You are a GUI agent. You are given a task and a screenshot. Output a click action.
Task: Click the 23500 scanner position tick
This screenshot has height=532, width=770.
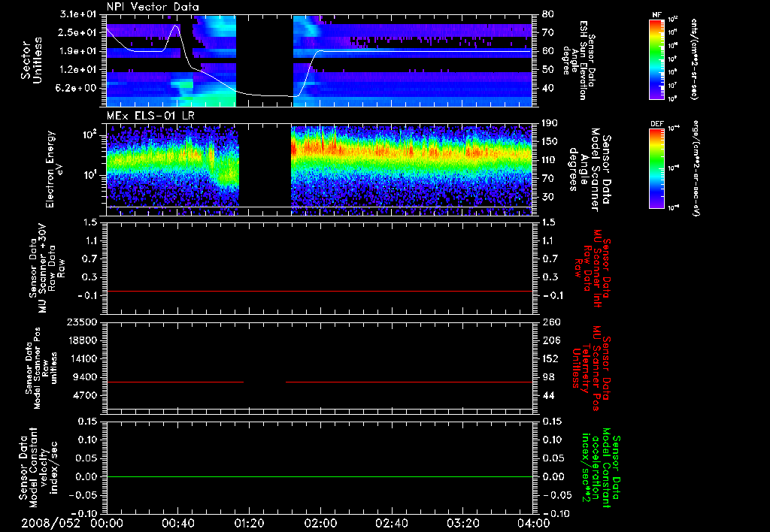[81, 322]
